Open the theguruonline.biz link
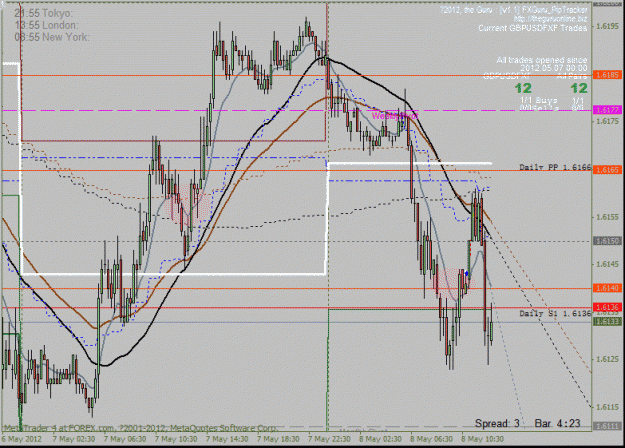 tap(550, 19)
